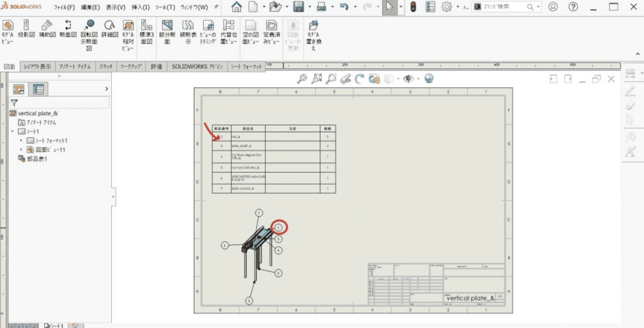Select the Projected View tool
This screenshot has width=644, height=328.
[26, 29]
